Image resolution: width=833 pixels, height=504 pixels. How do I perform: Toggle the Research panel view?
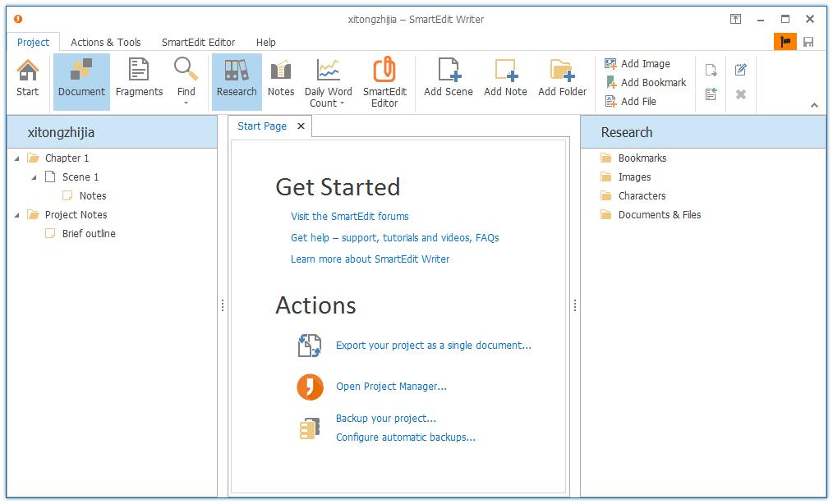237,79
